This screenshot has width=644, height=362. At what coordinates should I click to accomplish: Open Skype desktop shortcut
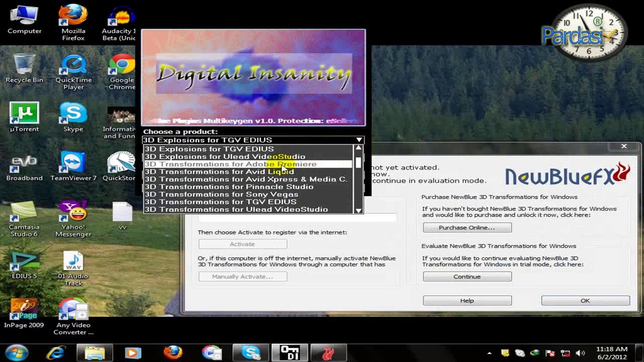pyautogui.click(x=73, y=118)
